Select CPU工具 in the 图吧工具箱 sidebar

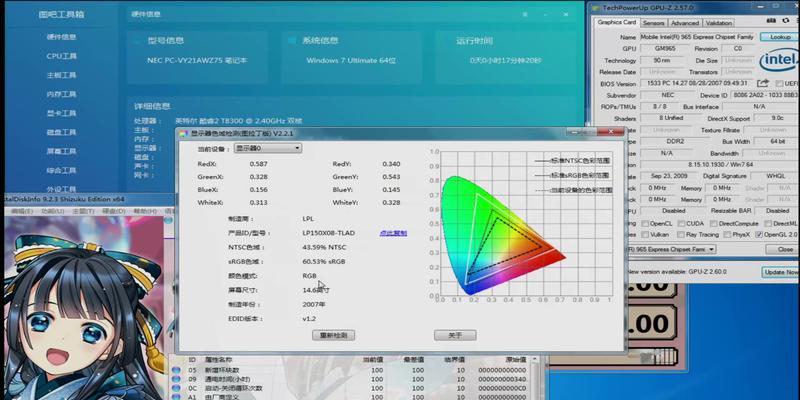(x=61, y=56)
